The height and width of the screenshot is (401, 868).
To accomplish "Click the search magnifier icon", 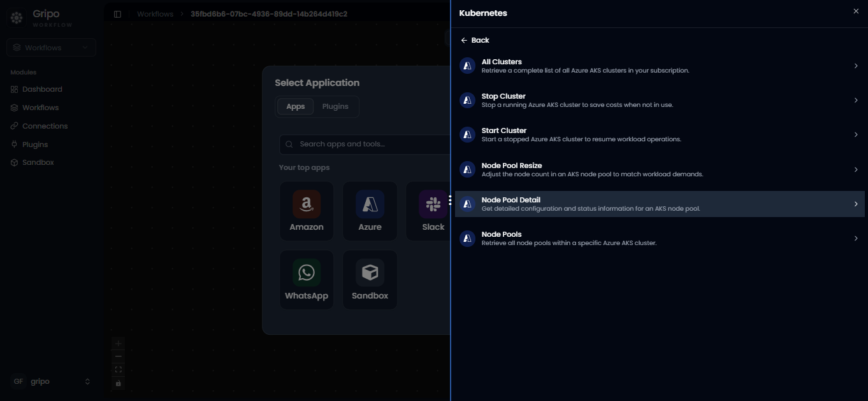I will (x=290, y=144).
